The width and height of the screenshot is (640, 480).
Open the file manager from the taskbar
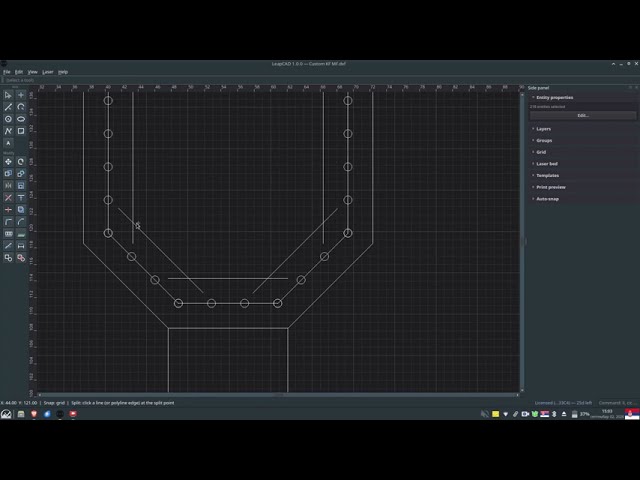pyautogui.click(x=21, y=414)
